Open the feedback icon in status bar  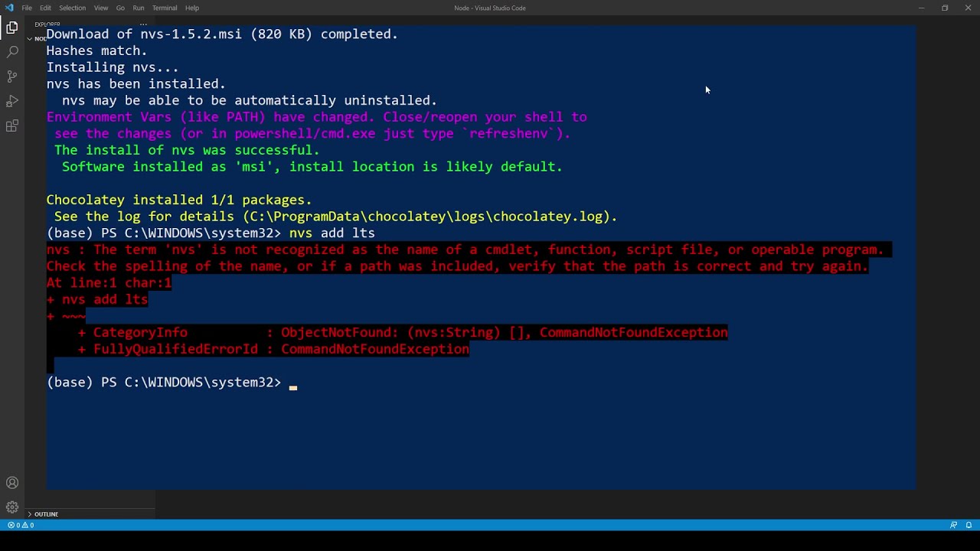[953, 525]
